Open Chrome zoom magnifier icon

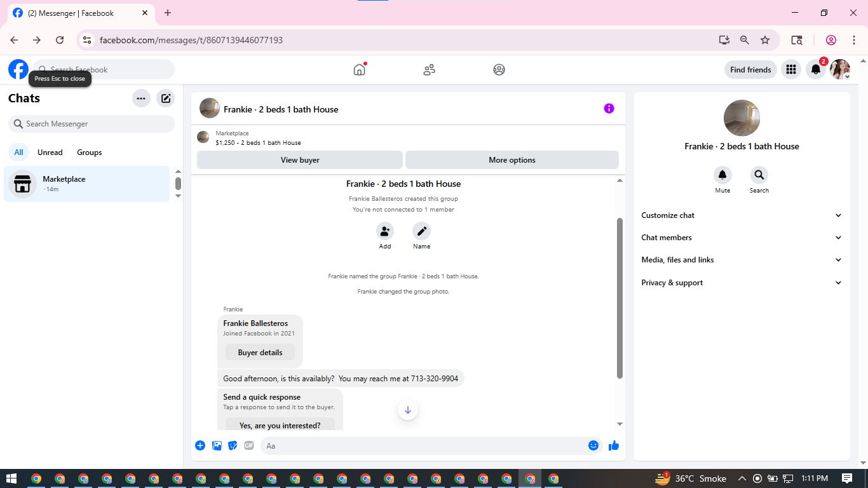point(745,40)
